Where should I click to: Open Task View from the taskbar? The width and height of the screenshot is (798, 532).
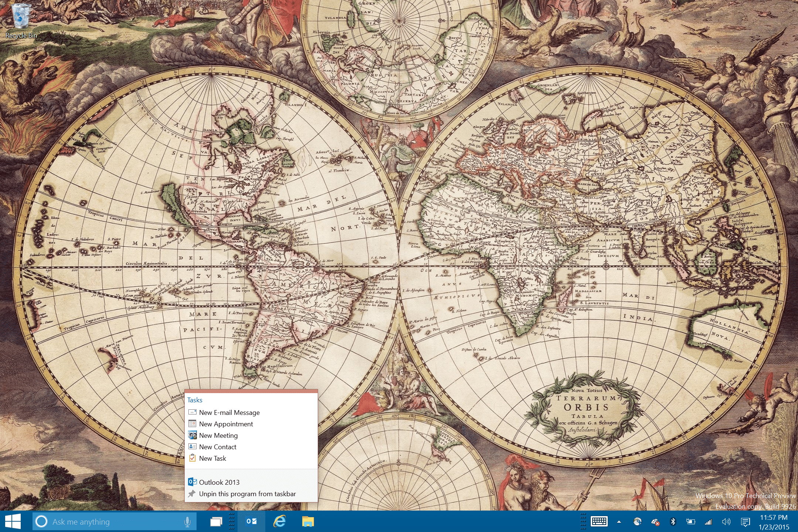click(216, 522)
